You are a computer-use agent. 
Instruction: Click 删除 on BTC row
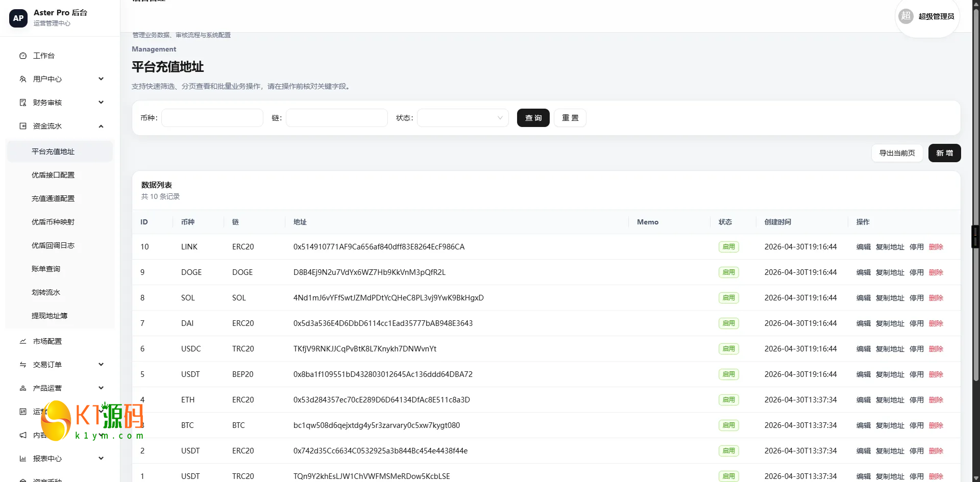pyautogui.click(x=936, y=425)
